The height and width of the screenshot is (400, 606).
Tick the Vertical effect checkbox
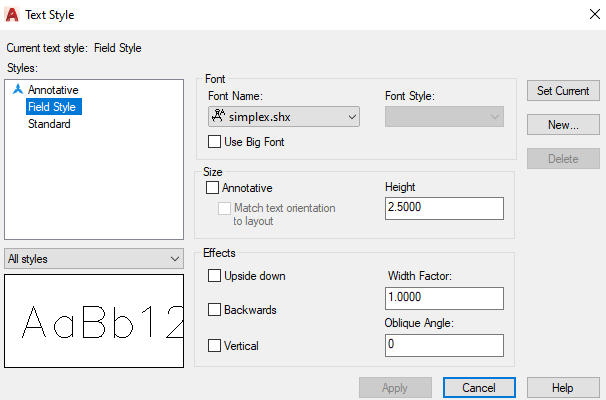pos(214,346)
